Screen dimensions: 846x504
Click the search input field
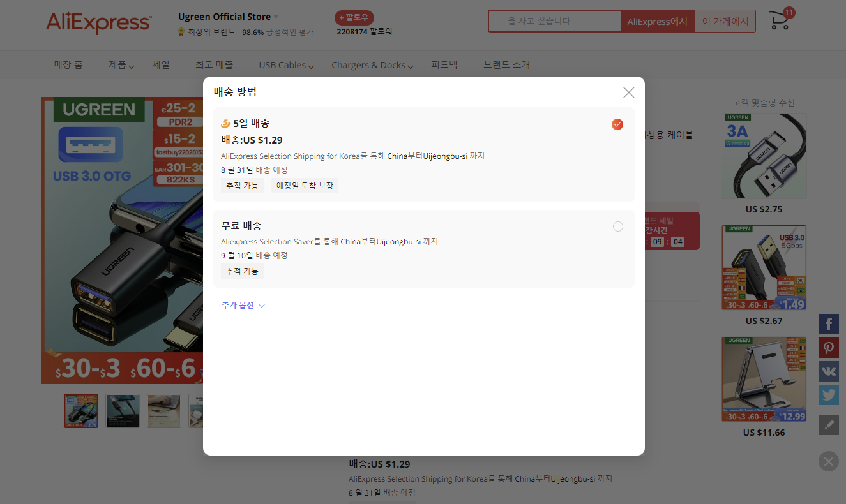[x=554, y=21]
